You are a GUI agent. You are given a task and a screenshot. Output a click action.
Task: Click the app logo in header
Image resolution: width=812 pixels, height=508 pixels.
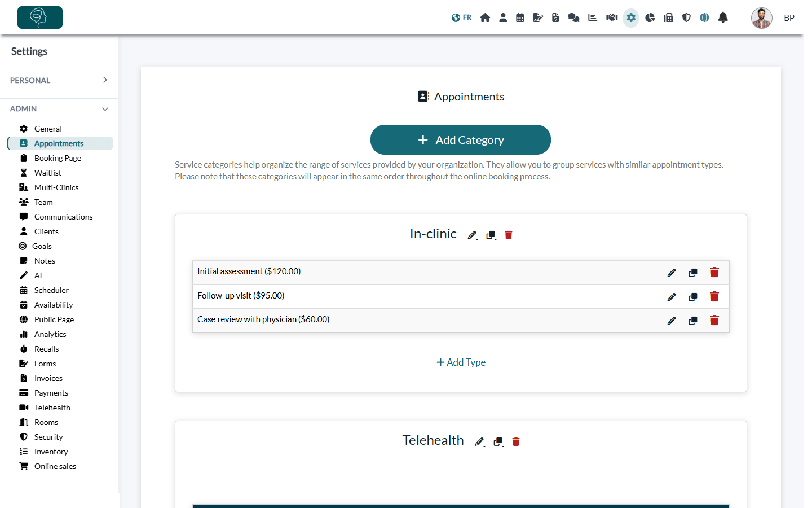click(x=40, y=17)
